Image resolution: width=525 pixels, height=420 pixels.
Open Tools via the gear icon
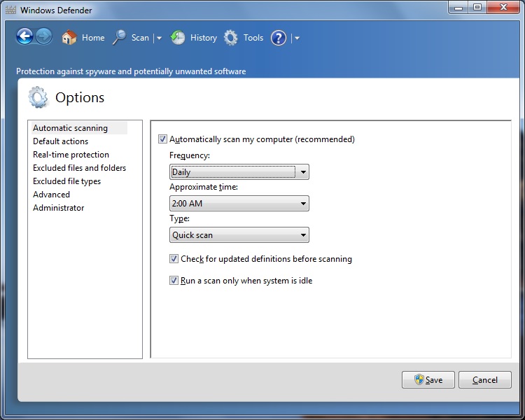point(231,38)
